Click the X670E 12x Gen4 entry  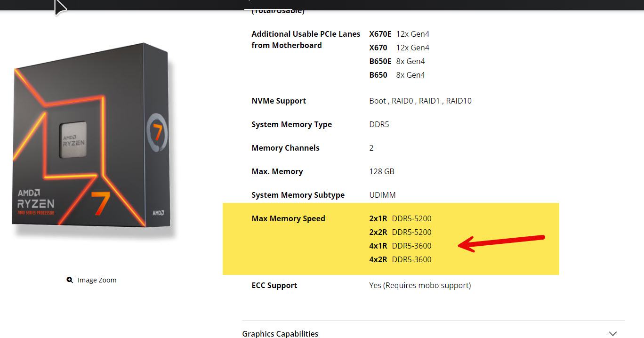pyautogui.click(x=399, y=34)
